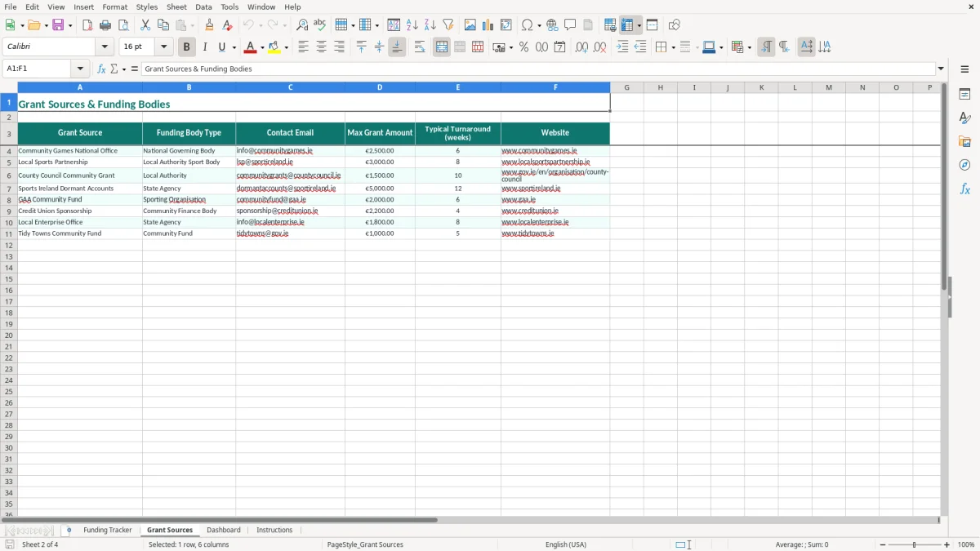Toggle Freeze Rows and Columns
The image size is (980, 551).
pos(627,25)
